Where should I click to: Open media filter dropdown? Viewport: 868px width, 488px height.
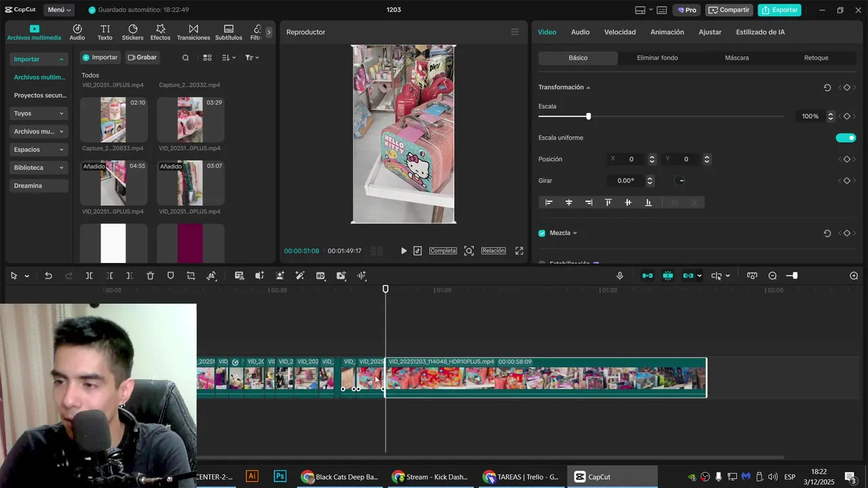coord(252,58)
